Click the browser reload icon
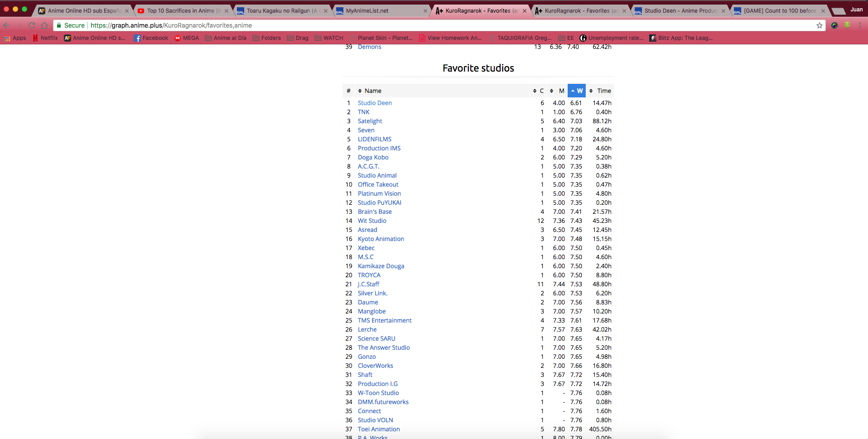The width and height of the screenshot is (868, 439). [32, 25]
